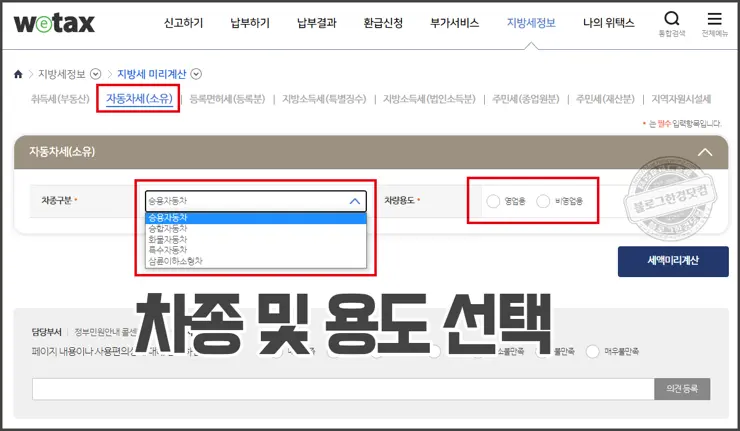Switch to the 주민세(종업원분) tab

click(526, 99)
